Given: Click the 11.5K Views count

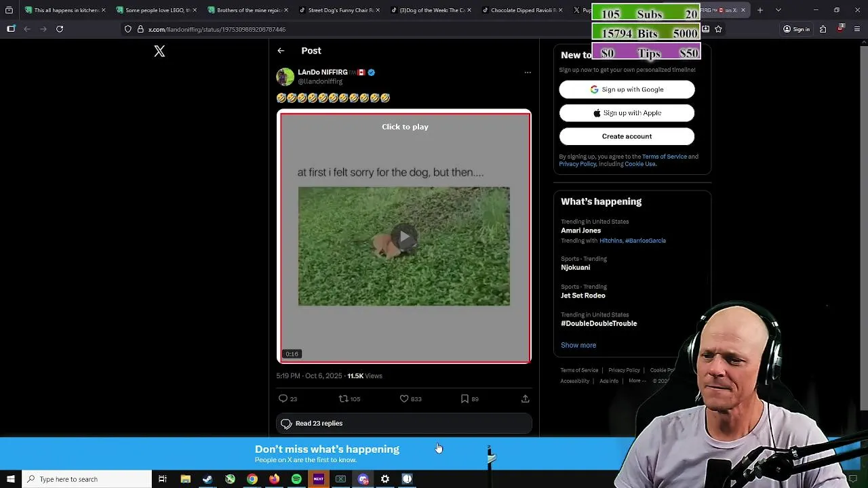Looking at the screenshot, I should click(365, 375).
